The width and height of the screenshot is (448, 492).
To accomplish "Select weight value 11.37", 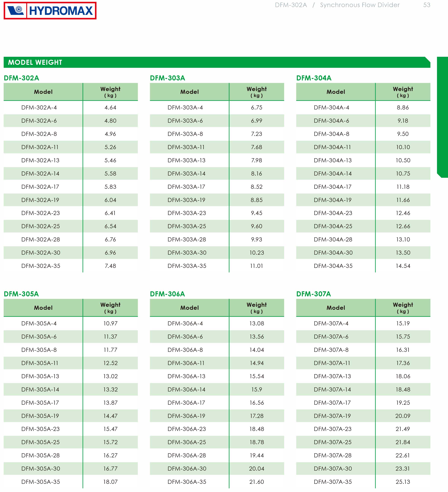I will point(110,337).
